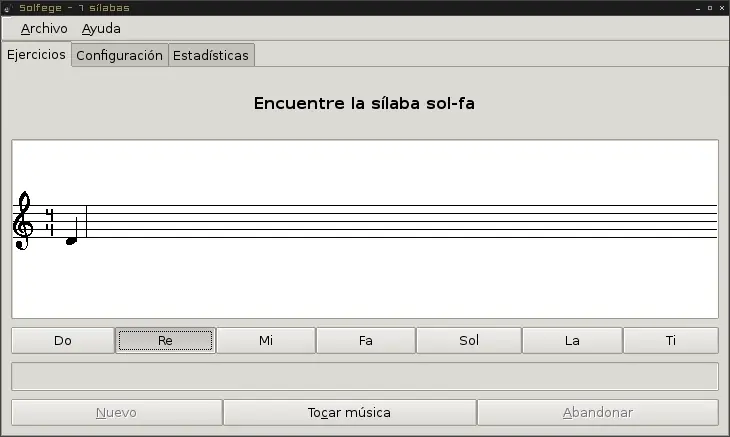Switch to the Estadísticas tab
Screen dimensions: 730x437
click(x=210, y=55)
